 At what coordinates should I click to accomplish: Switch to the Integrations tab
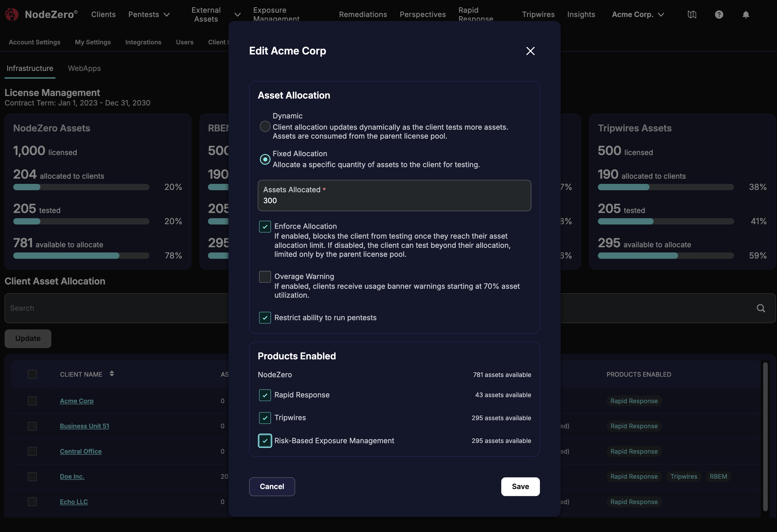point(143,42)
